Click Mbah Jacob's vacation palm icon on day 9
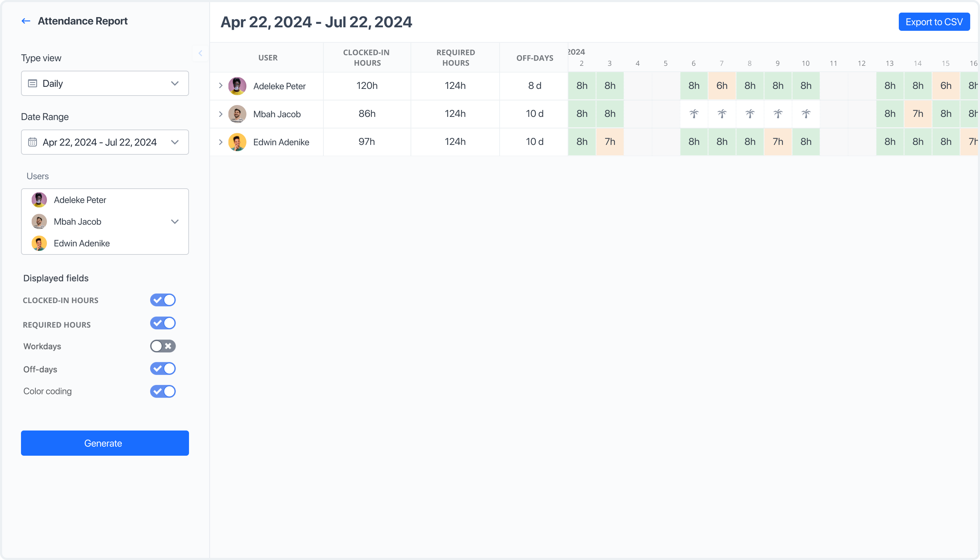The height and width of the screenshot is (560, 980). pyautogui.click(x=778, y=114)
